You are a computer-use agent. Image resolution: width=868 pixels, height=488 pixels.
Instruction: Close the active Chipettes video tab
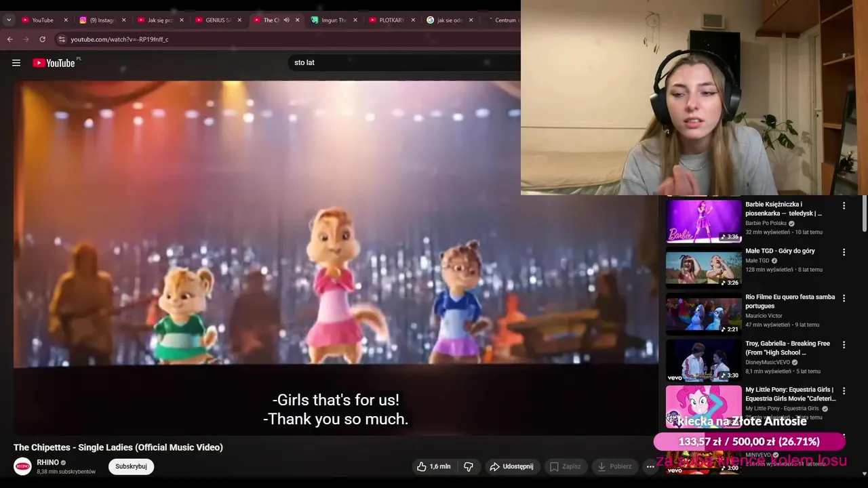pyautogui.click(x=297, y=20)
